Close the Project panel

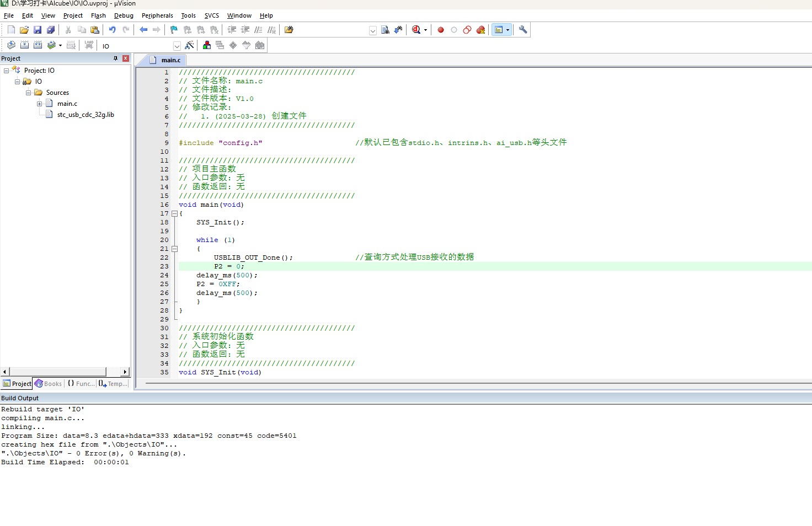coord(126,58)
